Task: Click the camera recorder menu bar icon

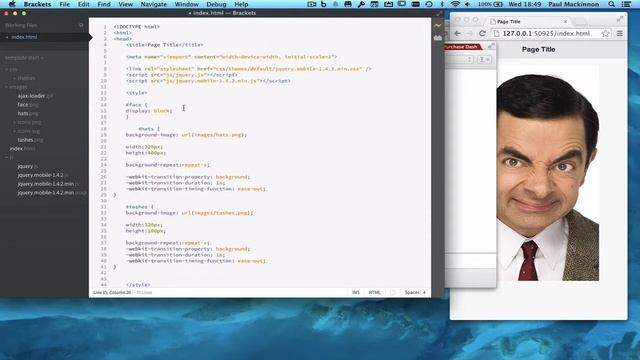Action: (312, 4)
